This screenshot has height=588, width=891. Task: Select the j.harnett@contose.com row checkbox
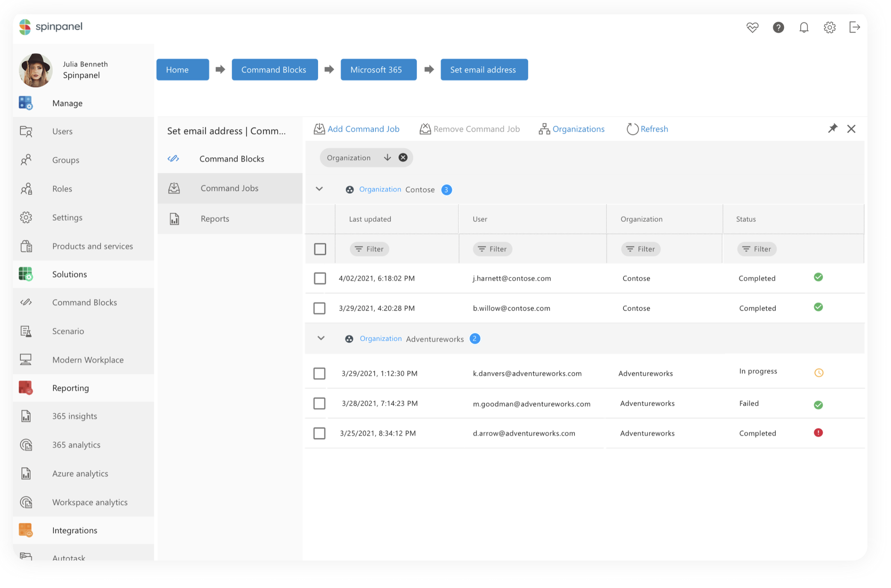tap(320, 278)
